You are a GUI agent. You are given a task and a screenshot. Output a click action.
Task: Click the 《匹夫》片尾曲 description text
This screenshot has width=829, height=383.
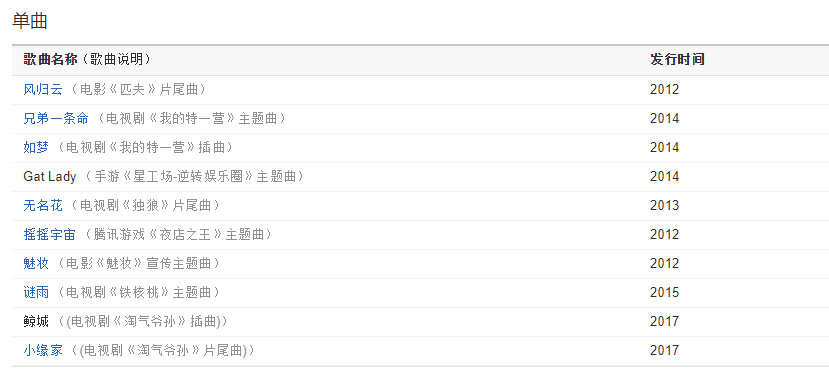point(152,89)
